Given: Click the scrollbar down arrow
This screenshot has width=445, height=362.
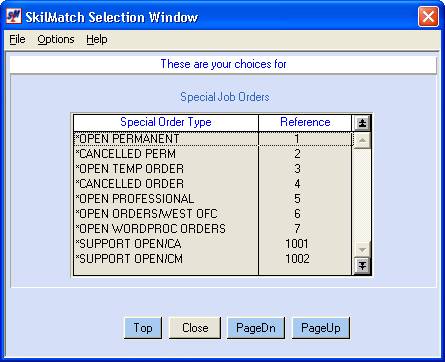Looking at the screenshot, I should tap(362, 249).
